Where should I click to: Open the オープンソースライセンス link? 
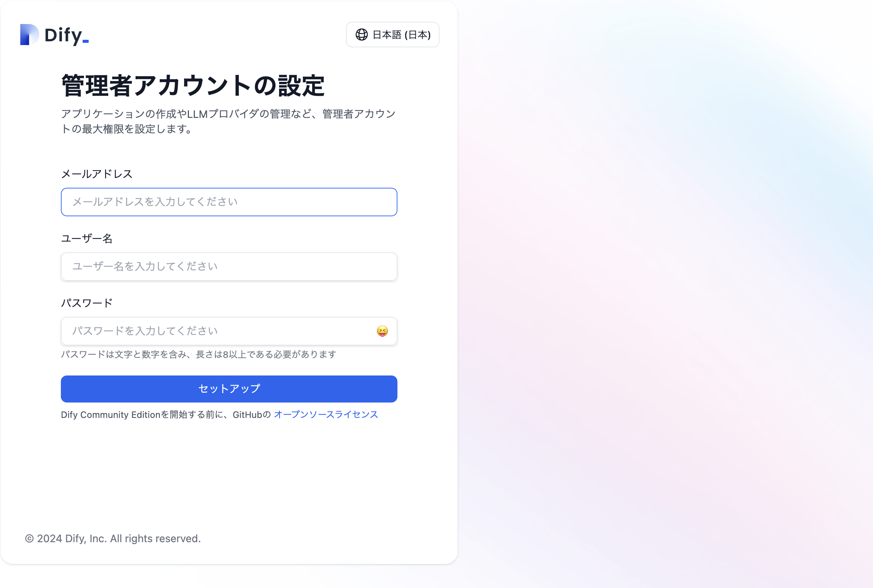pos(326,415)
